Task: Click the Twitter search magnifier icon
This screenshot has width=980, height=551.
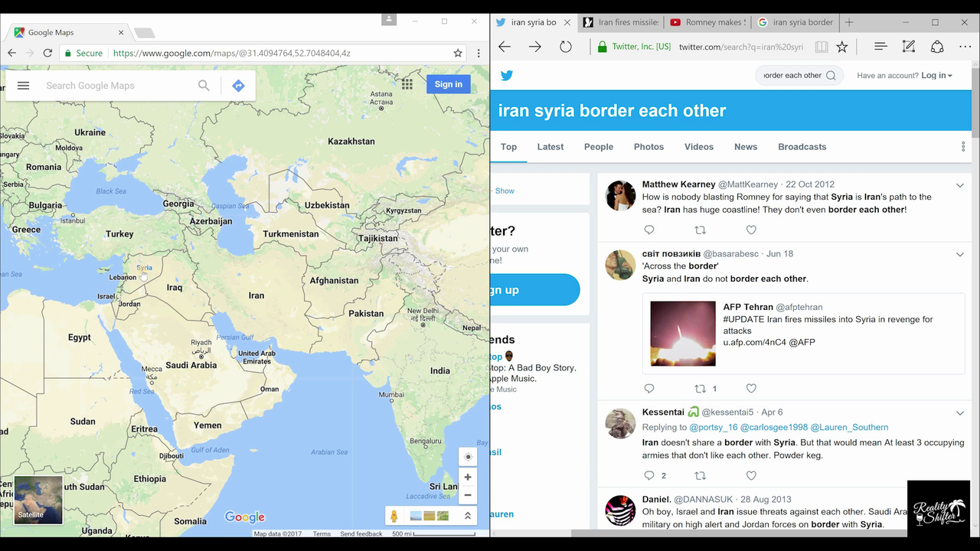Action: click(831, 76)
